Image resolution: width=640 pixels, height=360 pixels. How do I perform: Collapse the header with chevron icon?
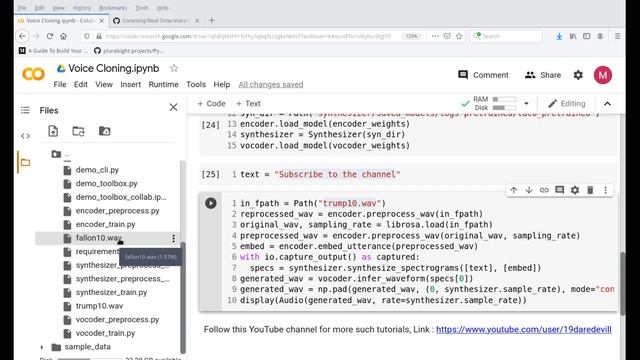607,104
